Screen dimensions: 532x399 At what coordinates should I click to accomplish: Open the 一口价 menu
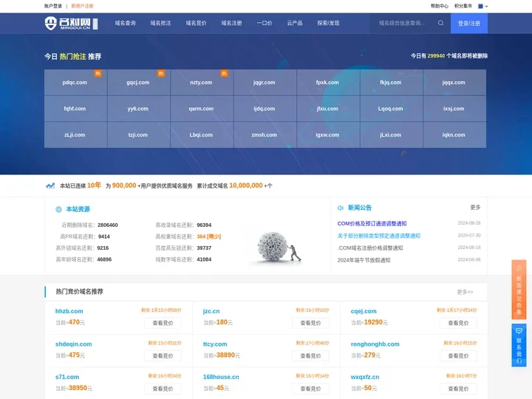(x=265, y=23)
